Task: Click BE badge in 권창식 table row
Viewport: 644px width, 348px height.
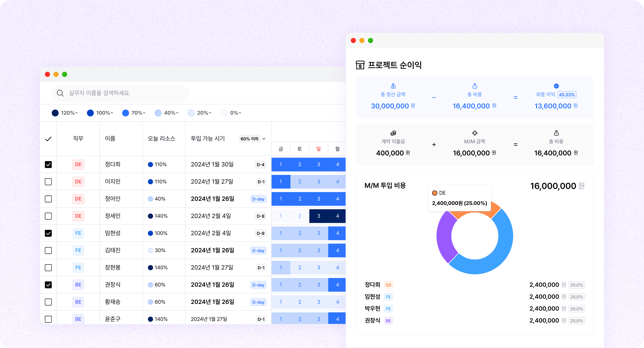Action: (78, 285)
